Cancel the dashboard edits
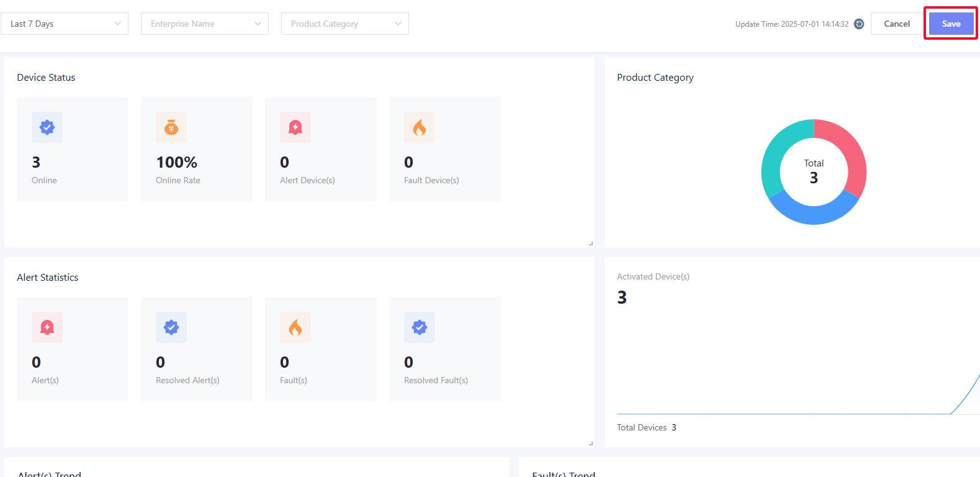 [897, 24]
